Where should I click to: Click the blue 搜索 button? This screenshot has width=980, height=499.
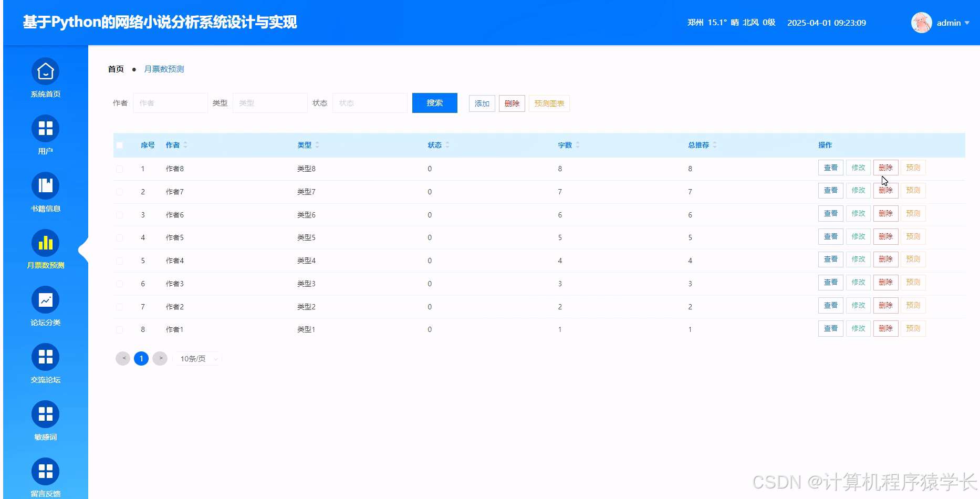click(x=434, y=103)
